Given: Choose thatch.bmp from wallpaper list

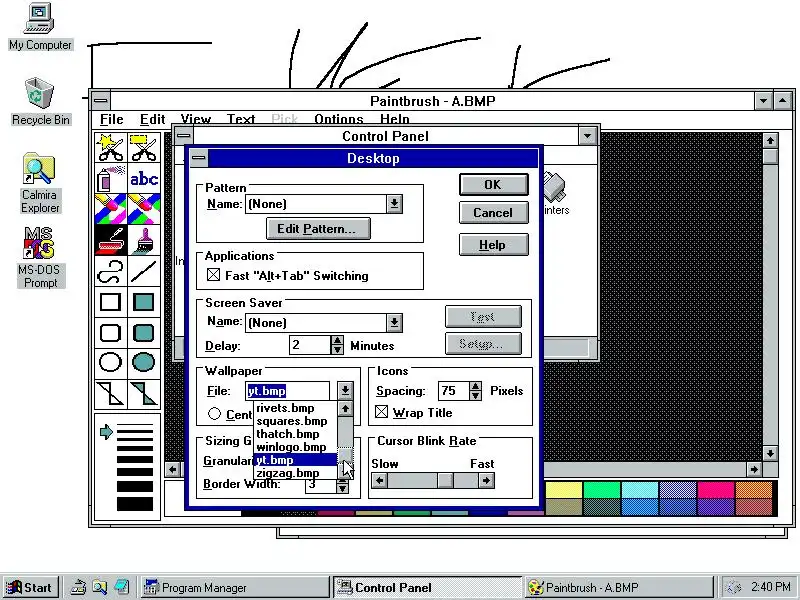Looking at the screenshot, I should tap(295, 434).
